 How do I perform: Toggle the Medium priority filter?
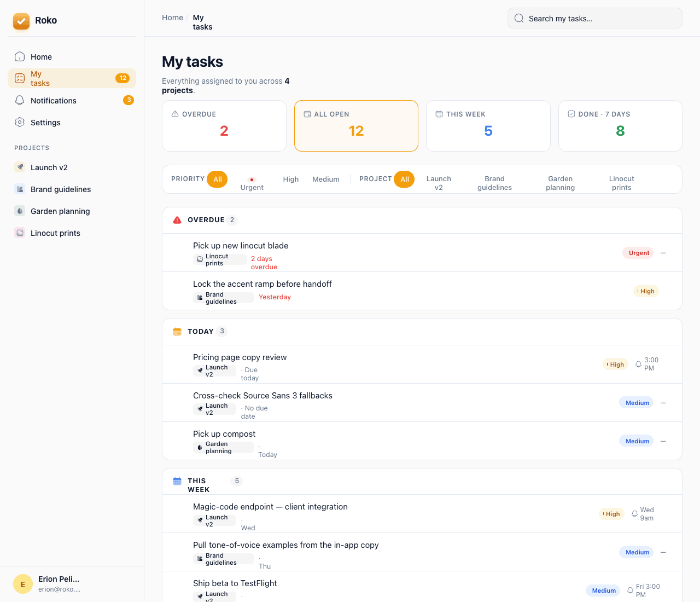326,179
